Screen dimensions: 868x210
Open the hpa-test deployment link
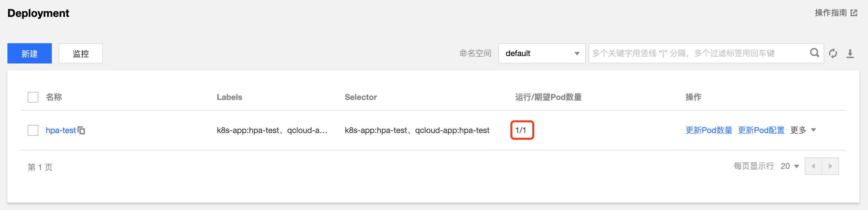61,130
